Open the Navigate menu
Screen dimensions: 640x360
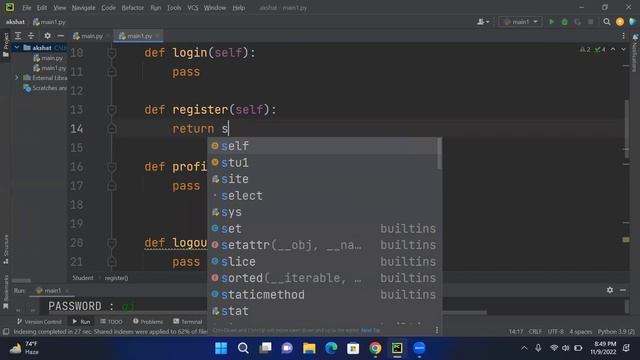coord(83,8)
